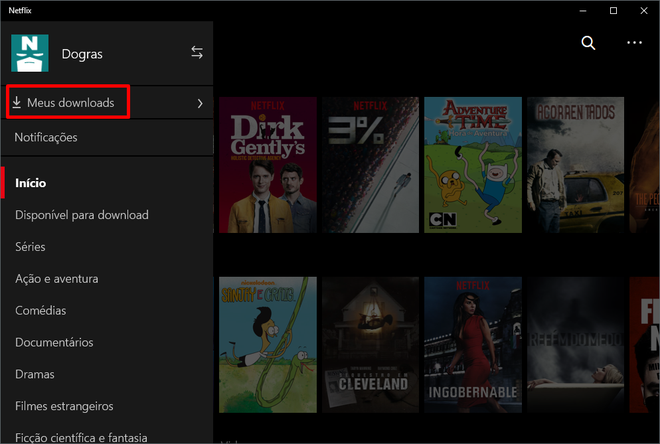Click the download arrow icon beside Meus downloads
Viewport: 660px width, 444px height.
pos(16,102)
